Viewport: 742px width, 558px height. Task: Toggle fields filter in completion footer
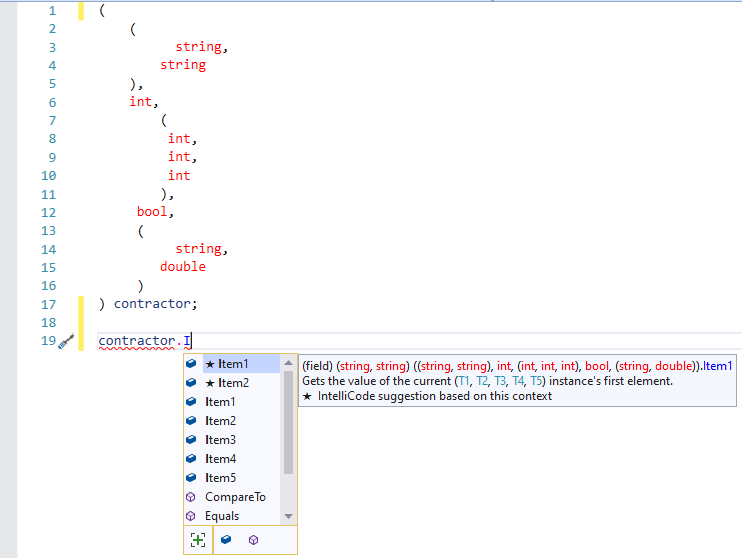point(226,540)
